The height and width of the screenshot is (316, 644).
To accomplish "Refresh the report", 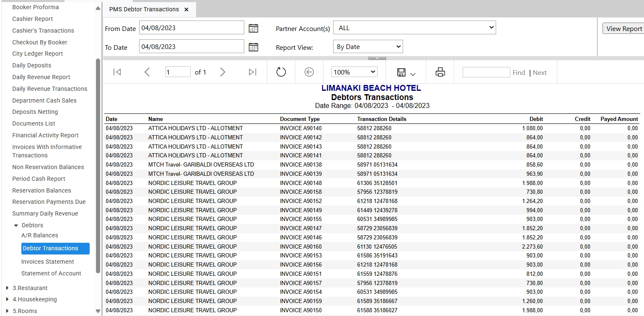I will (x=281, y=72).
